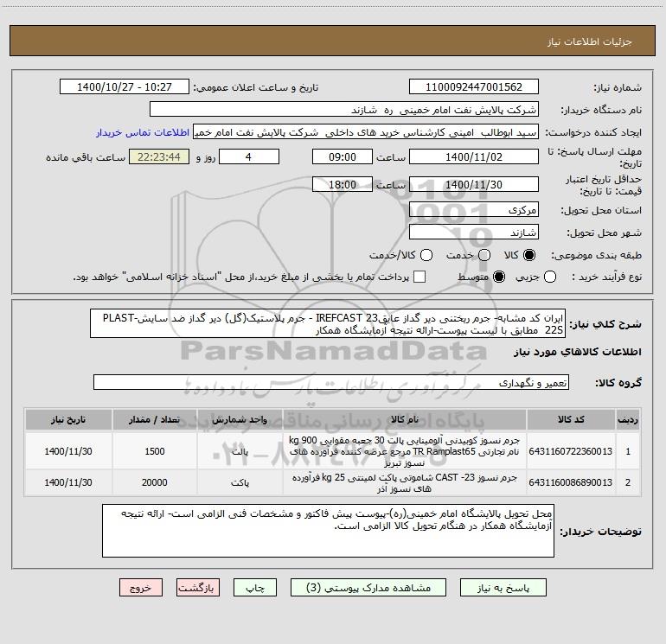This screenshot has width=666, height=644.
Task: Click the validity time field 18:00
Action: click(x=343, y=185)
